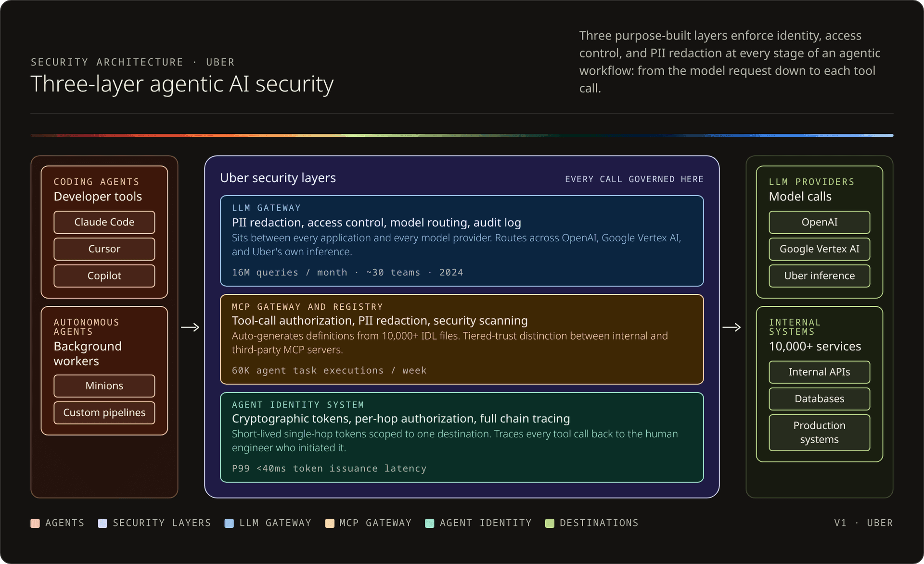Select the Minions box
Screen dimensions: 924x564
click(104, 386)
